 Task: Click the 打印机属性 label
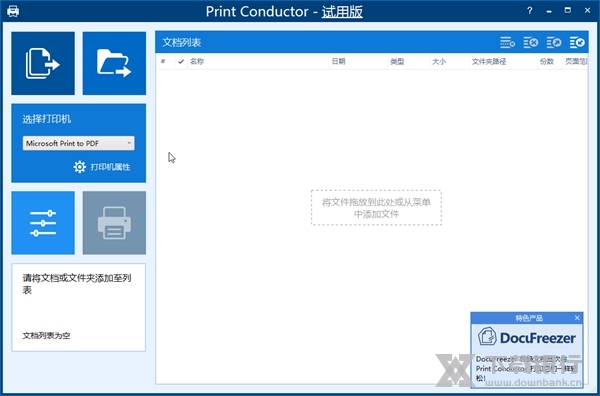tap(111, 167)
